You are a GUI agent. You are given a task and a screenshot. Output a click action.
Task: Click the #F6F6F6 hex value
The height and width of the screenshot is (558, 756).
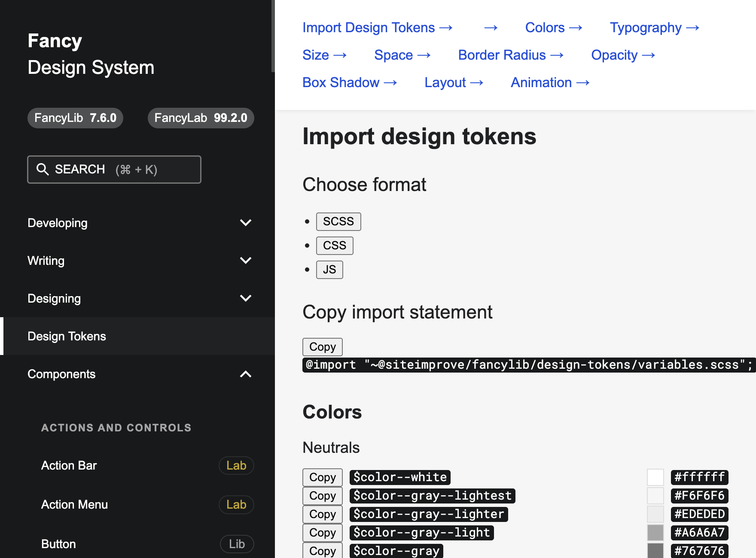click(700, 496)
